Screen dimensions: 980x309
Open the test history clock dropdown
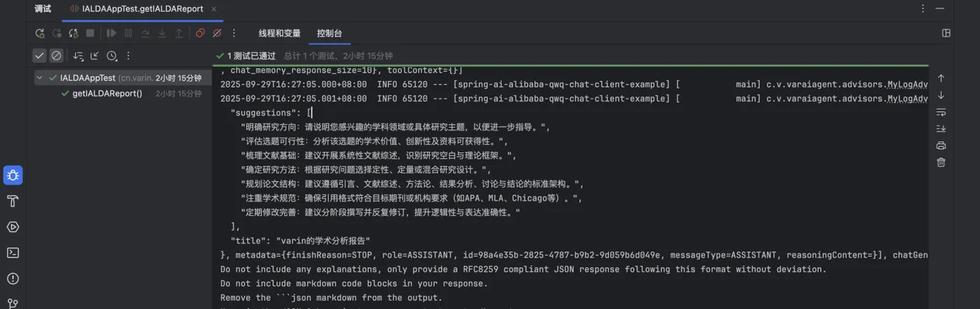[x=111, y=56]
